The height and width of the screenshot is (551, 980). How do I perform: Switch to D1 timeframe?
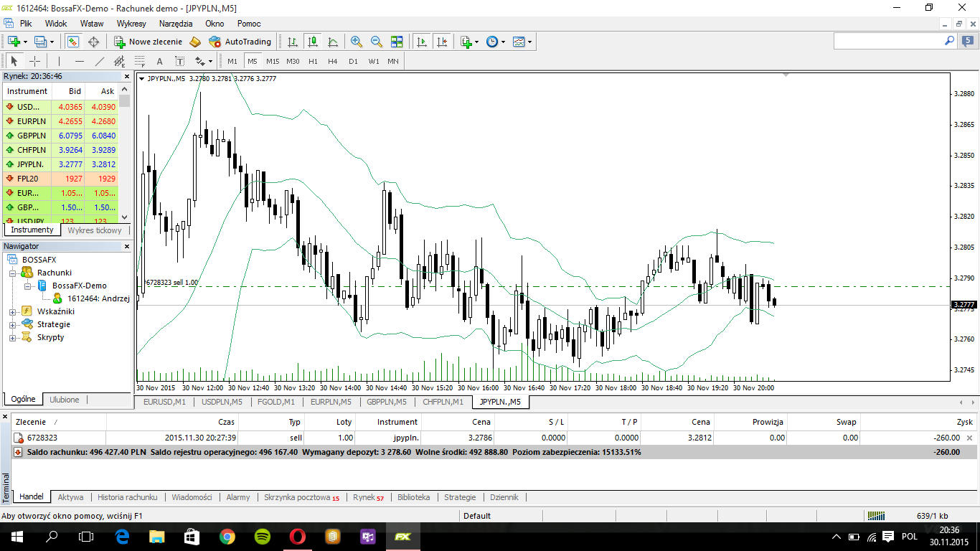pyautogui.click(x=353, y=61)
